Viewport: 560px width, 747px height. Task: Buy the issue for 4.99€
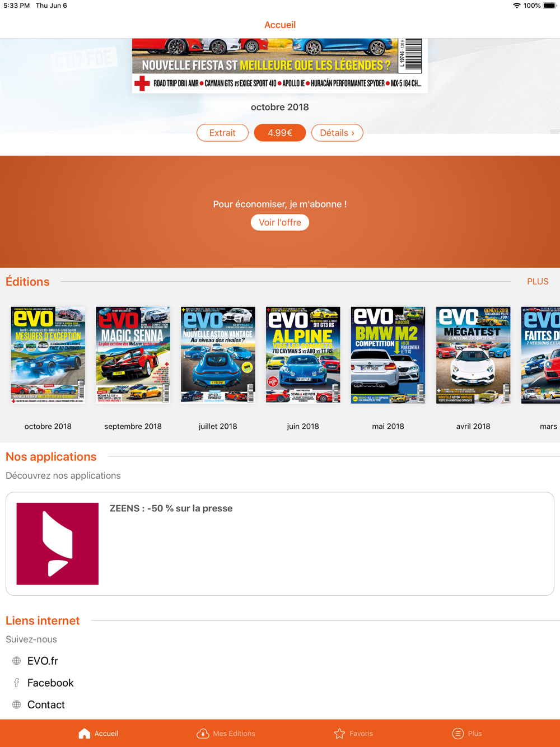click(280, 133)
